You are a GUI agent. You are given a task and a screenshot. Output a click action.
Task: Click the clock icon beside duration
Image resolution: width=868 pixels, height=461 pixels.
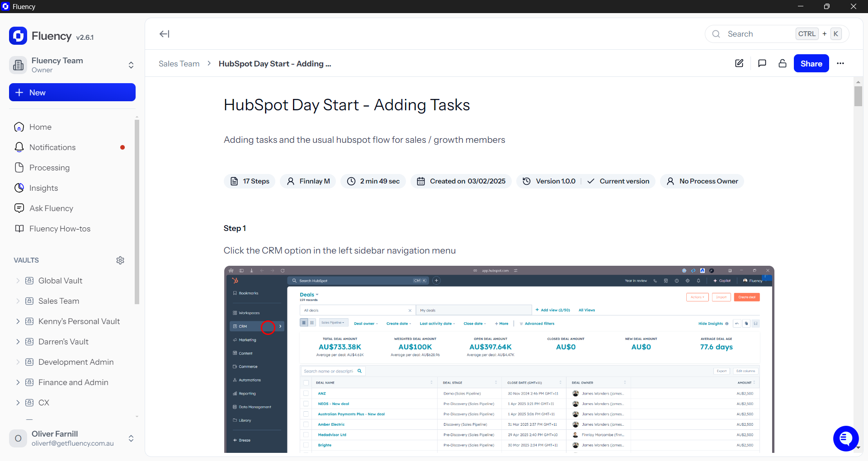click(x=351, y=181)
